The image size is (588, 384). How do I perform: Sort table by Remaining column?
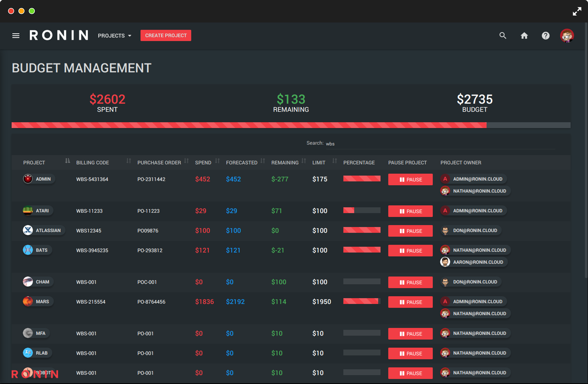click(x=304, y=161)
